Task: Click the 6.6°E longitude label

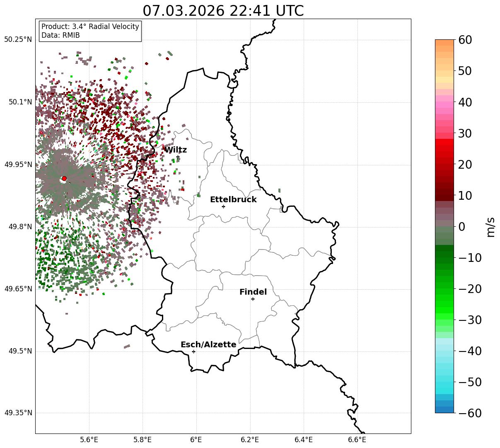Action: 357,440
